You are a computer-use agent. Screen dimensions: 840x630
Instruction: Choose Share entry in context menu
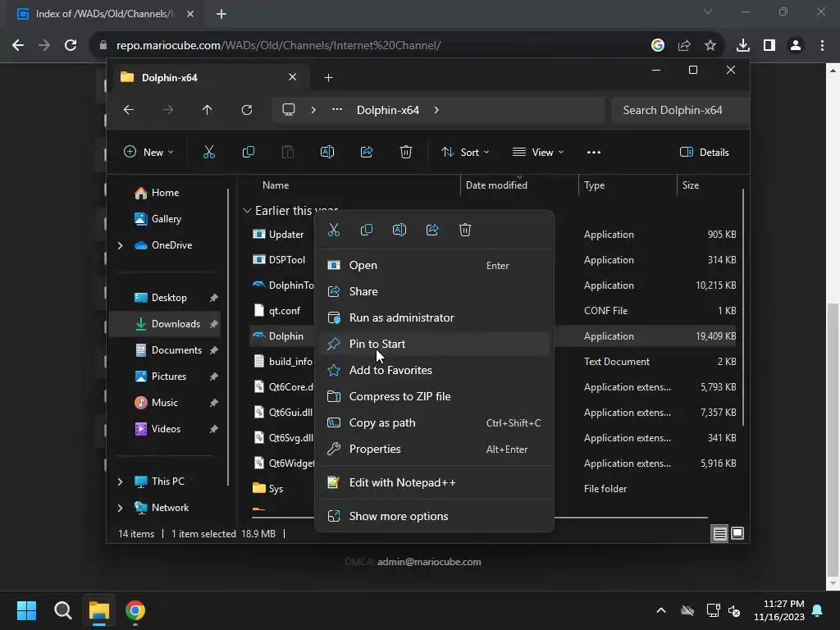click(434, 291)
